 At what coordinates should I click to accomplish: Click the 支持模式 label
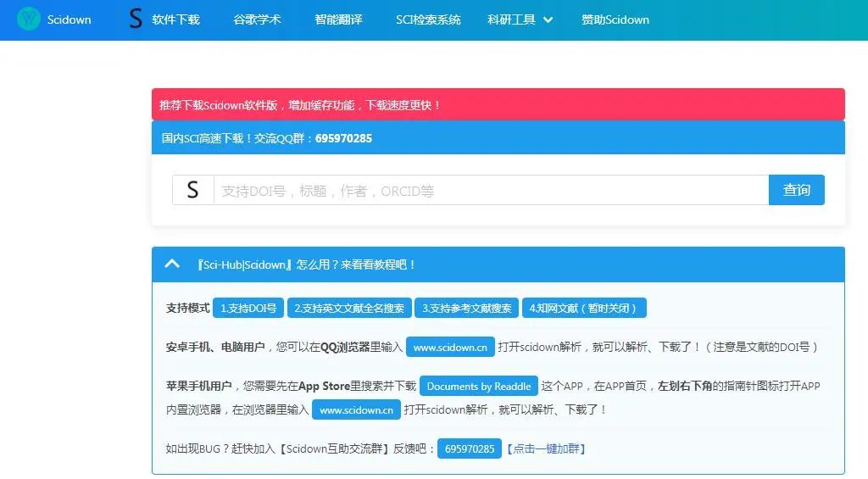[x=187, y=308]
